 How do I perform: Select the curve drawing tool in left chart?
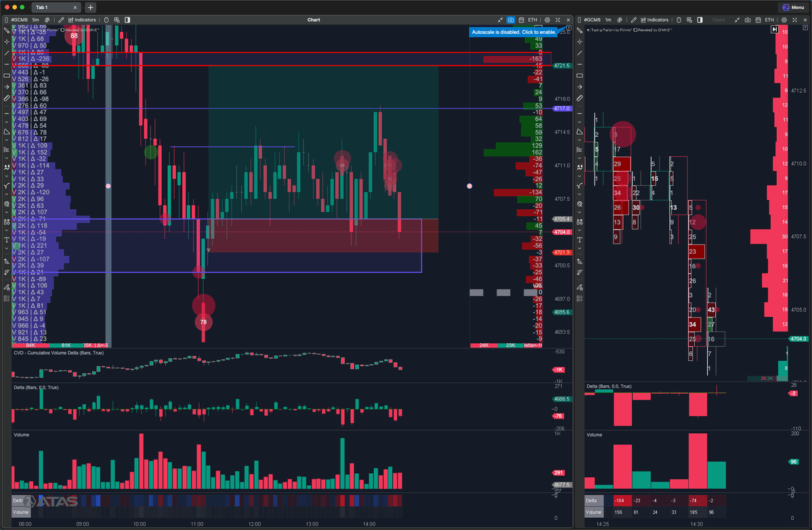[x=6, y=186]
